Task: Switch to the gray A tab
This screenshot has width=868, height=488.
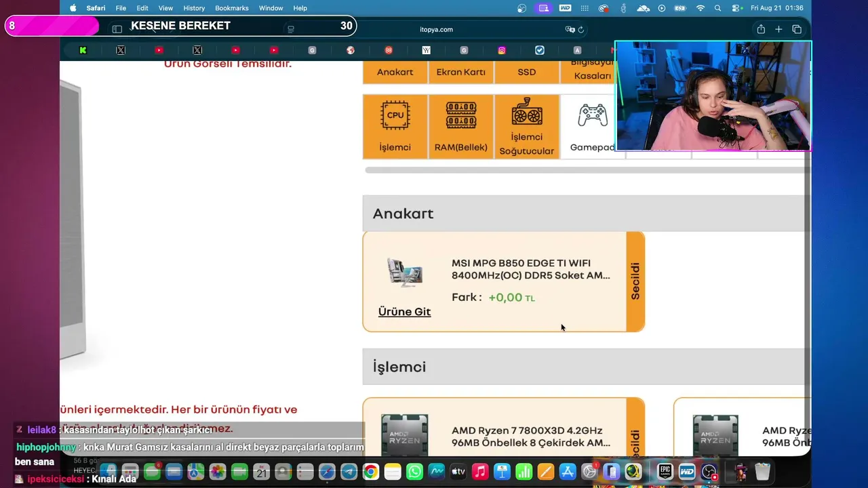Action: [577, 50]
